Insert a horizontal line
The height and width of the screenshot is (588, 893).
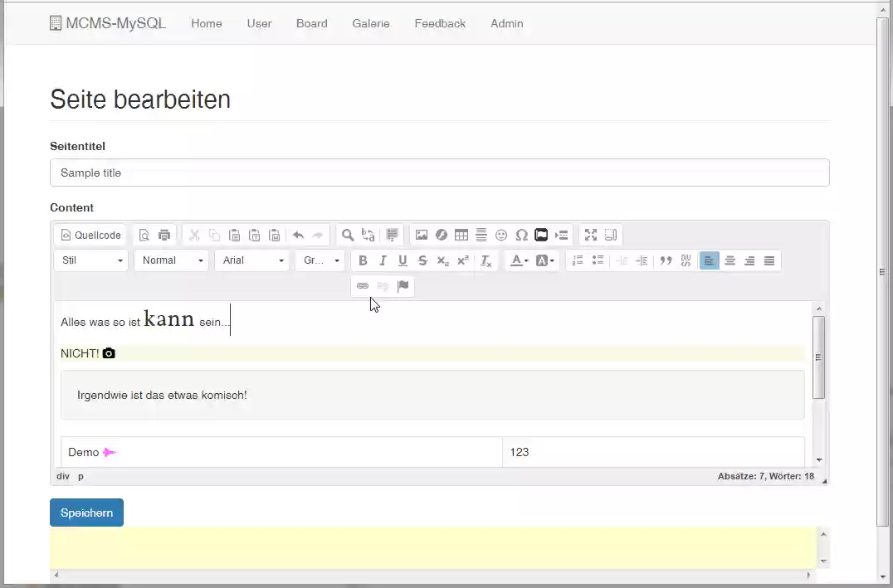481,235
